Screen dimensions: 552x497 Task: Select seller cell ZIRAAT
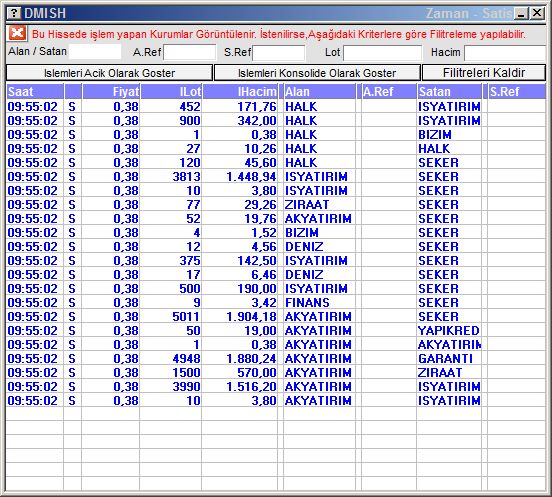pyautogui.click(x=440, y=373)
